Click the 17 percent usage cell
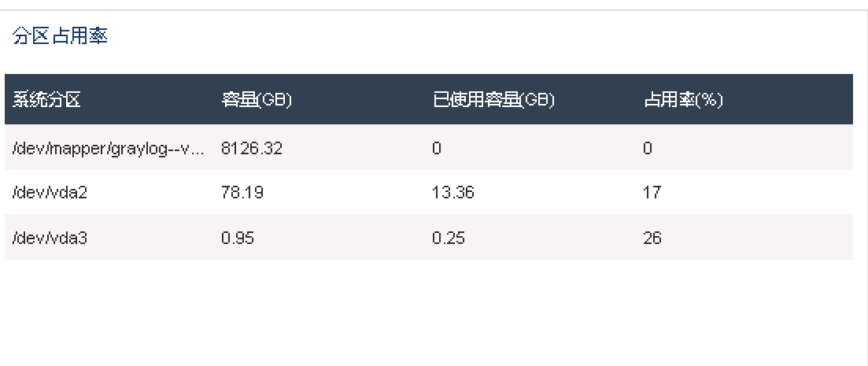Viewport: 868px width, 366px height. (x=652, y=193)
